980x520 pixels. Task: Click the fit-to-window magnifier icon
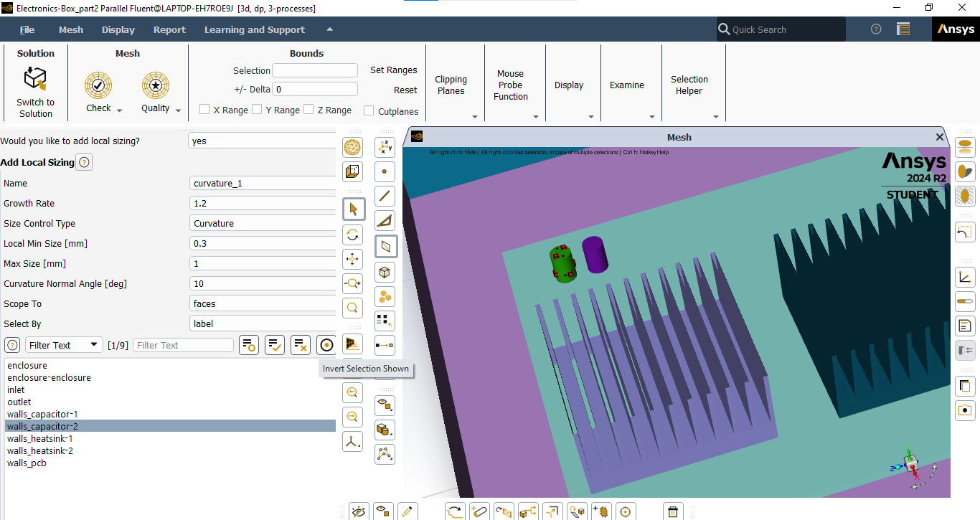click(x=352, y=308)
